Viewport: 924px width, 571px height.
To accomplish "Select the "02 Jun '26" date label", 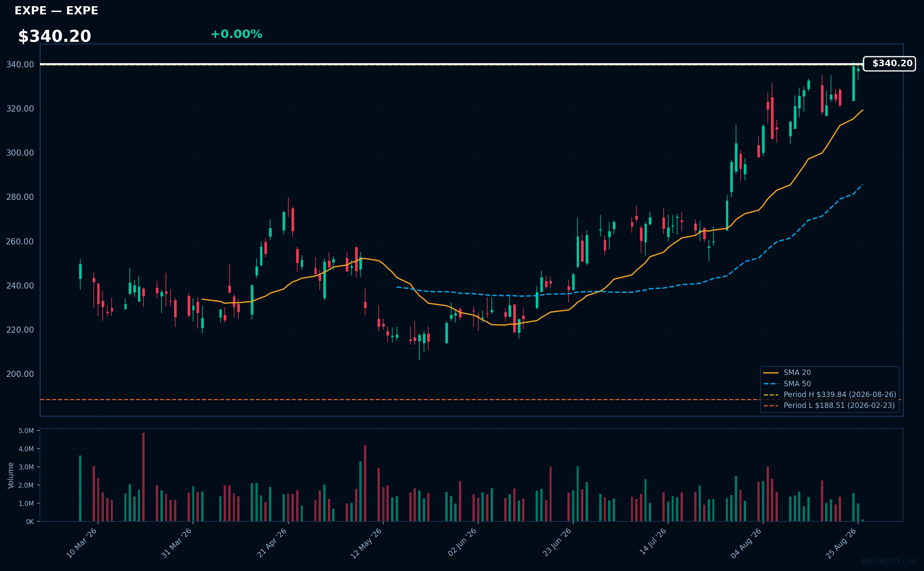I will pyautogui.click(x=462, y=542).
